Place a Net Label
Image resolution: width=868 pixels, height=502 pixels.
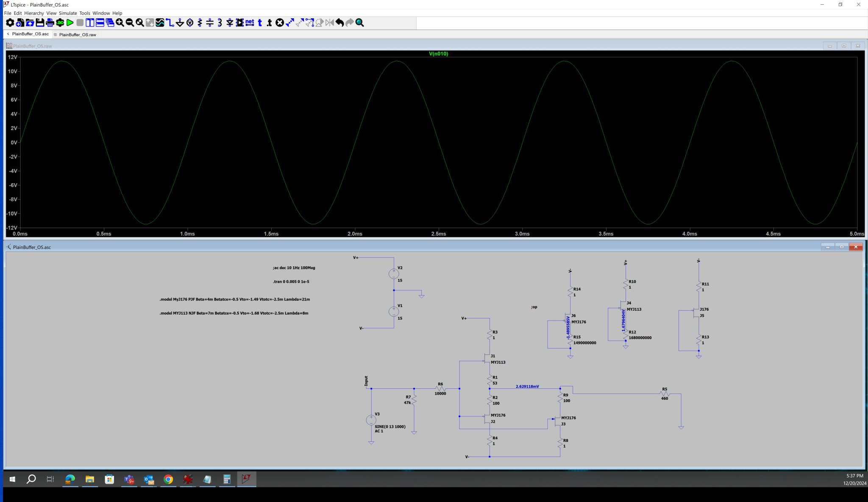pyautogui.click(x=250, y=22)
